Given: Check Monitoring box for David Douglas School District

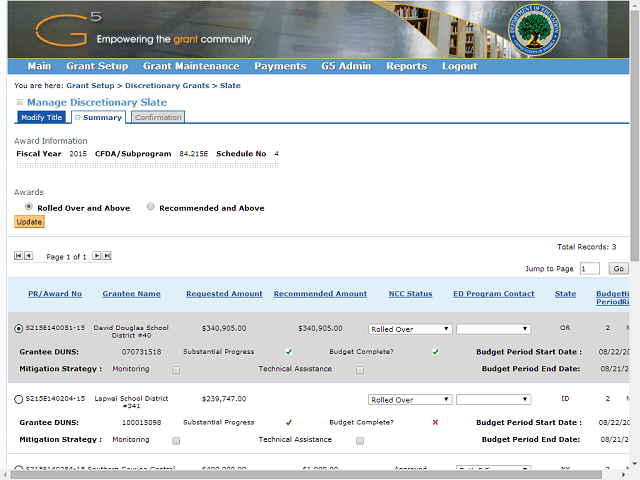Looking at the screenshot, I should [x=176, y=370].
